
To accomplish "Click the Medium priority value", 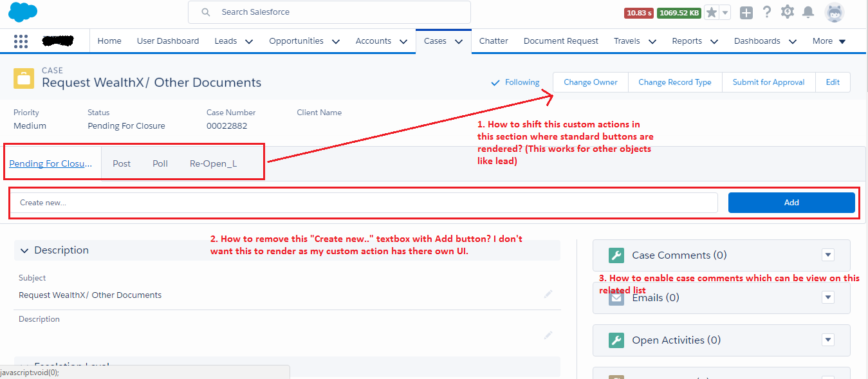I will [30, 126].
